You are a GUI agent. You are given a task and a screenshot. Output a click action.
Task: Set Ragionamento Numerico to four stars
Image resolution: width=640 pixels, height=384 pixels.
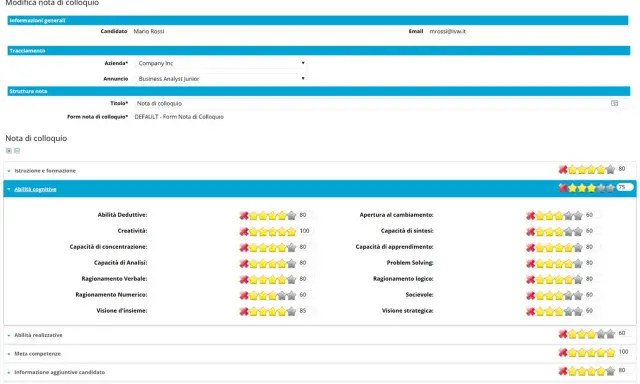(282, 295)
